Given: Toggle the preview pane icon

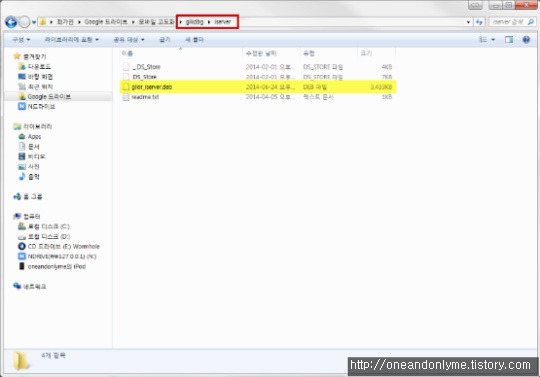Looking at the screenshot, I should coord(509,40).
